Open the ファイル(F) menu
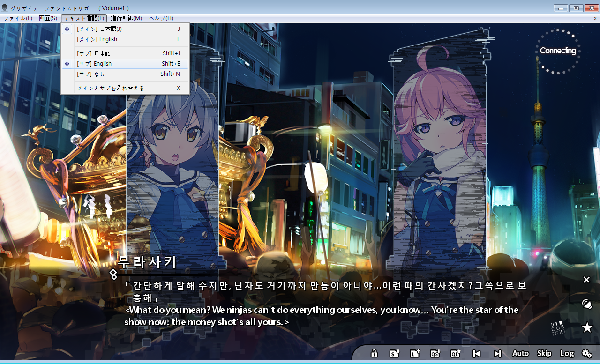Image resolution: width=600 pixels, height=364 pixels. coord(18,18)
